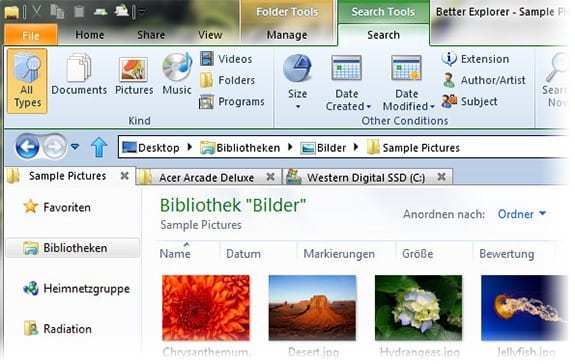Expand breadcrumb arrow after Bilder

pyautogui.click(x=355, y=147)
